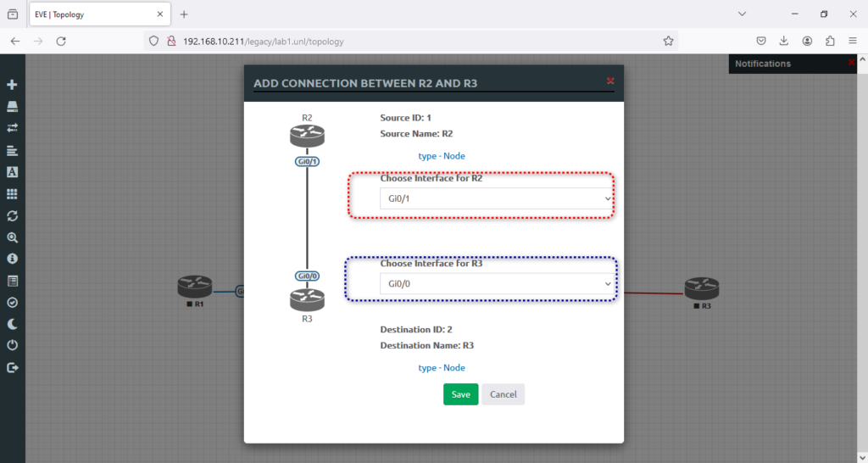Open a new browser tab

click(184, 14)
